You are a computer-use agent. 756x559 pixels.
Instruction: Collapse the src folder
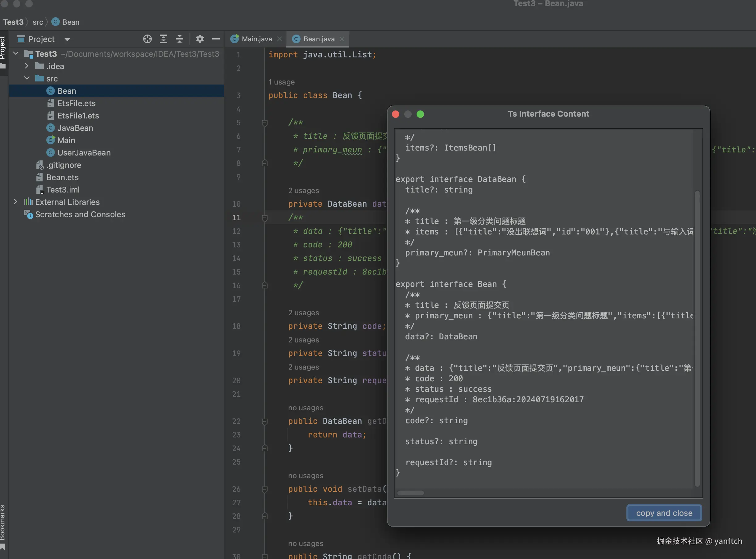27,78
